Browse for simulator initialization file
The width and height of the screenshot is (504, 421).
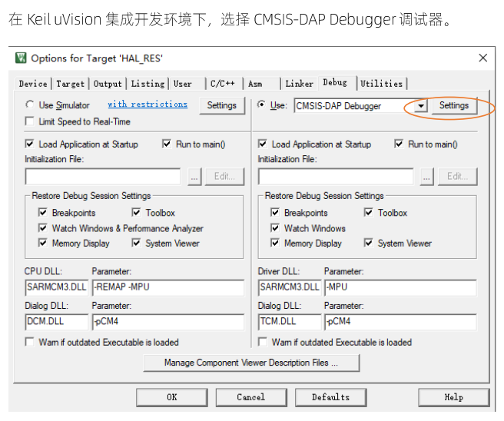point(194,177)
